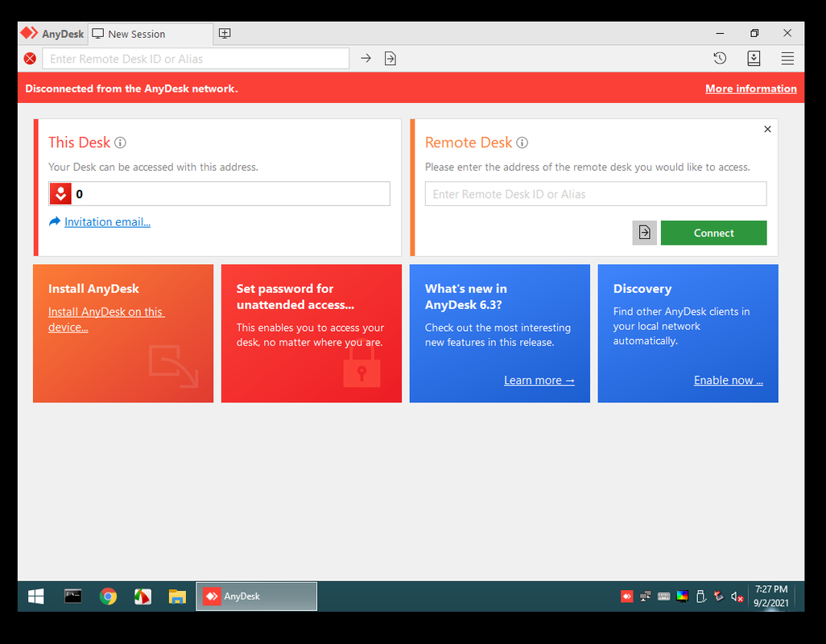The width and height of the screenshot is (826, 644).
Task: Open the session history clock icon
Action: [720, 59]
